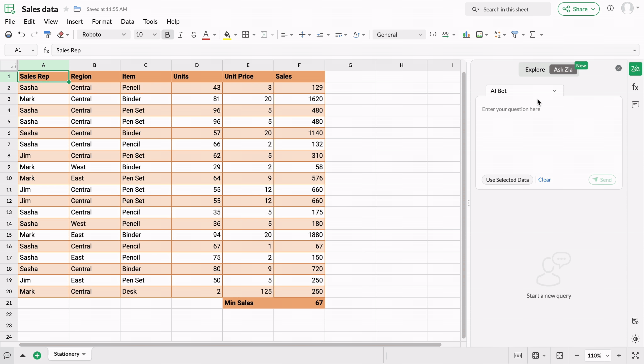Click the Insert Image icon
Screen dimensions: 644x364
[x=479, y=34]
